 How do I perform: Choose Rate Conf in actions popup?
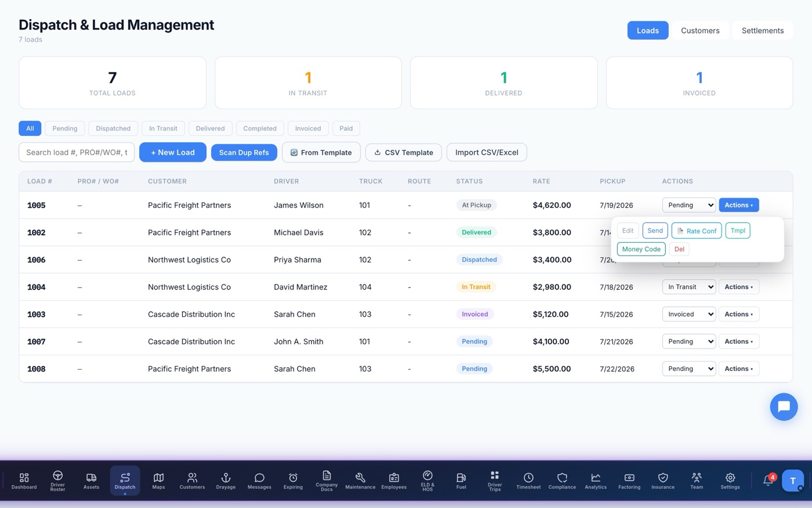click(x=697, y=230)
